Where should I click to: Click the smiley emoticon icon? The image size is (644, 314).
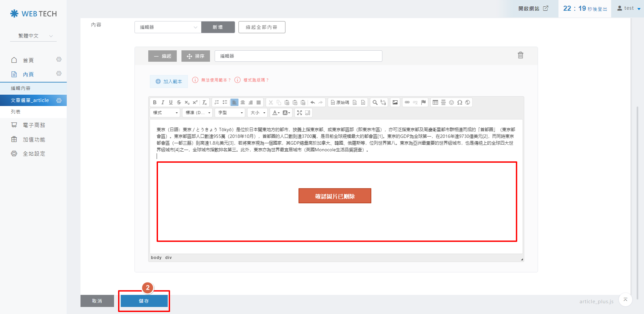coord(451,102)
